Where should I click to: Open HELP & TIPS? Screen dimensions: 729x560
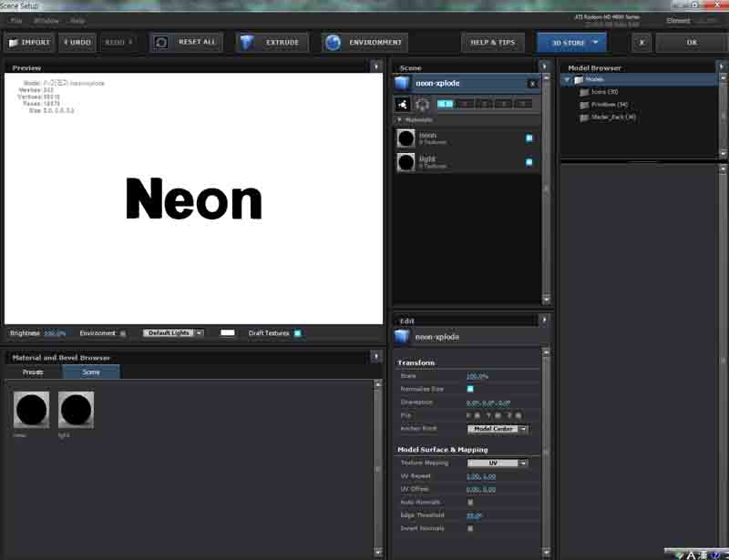coord(493,42)
